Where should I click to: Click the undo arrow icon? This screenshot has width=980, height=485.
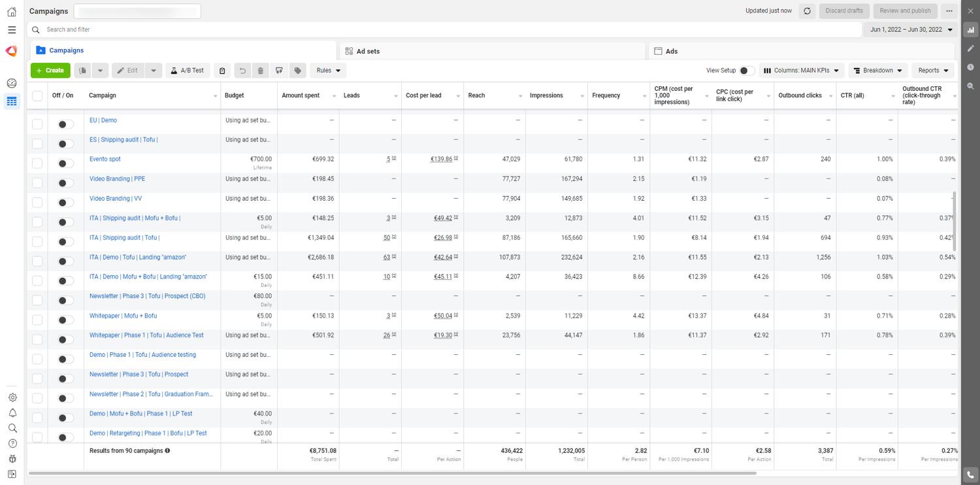point(242,71)
